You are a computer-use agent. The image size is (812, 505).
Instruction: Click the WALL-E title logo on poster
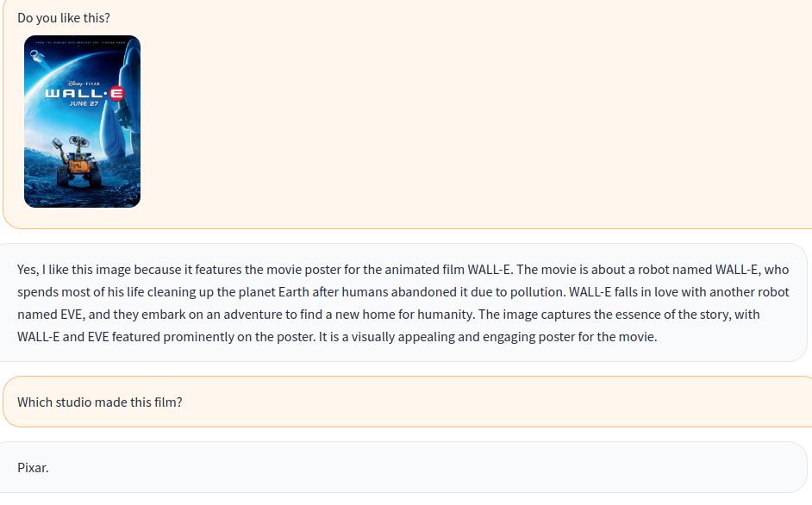tap(84, 93)
